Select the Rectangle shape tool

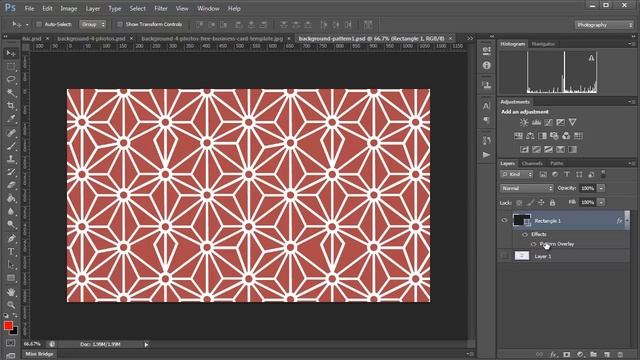(11, 278)
